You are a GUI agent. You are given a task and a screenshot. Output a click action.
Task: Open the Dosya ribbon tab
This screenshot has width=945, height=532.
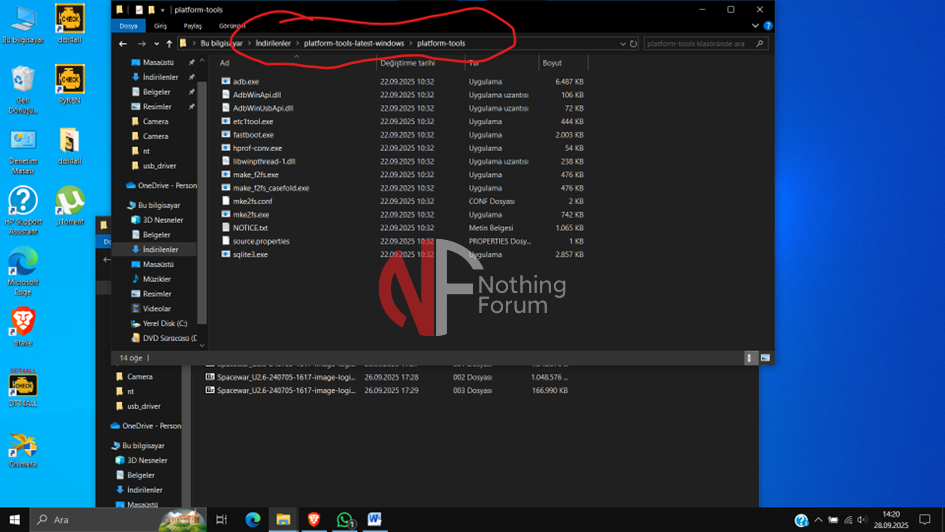127,26
